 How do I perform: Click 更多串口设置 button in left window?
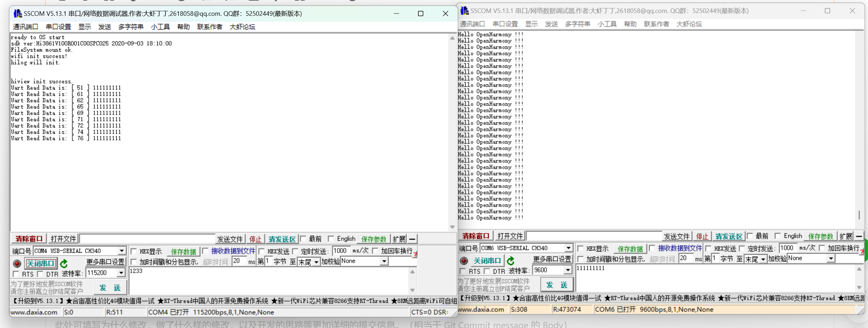[106, 262]
